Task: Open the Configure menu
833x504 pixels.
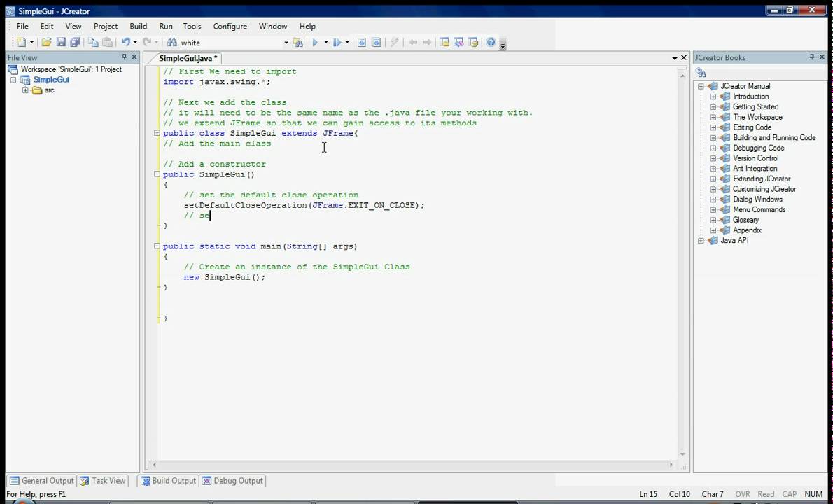Action: (x=230, y=26)
